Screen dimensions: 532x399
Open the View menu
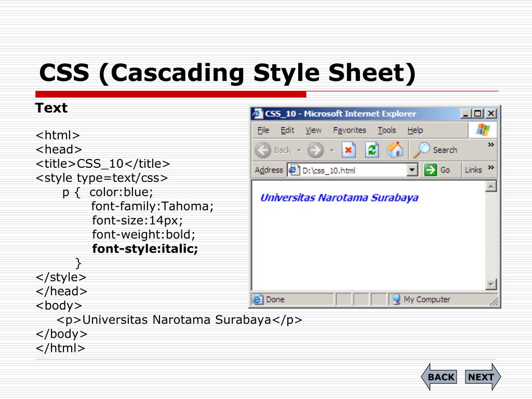click(313, 130)
